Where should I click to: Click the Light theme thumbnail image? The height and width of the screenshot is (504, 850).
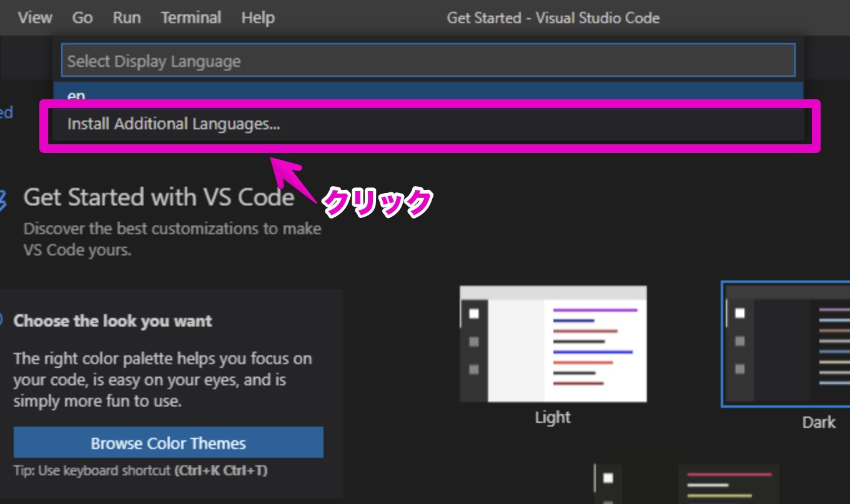point(553,342)
